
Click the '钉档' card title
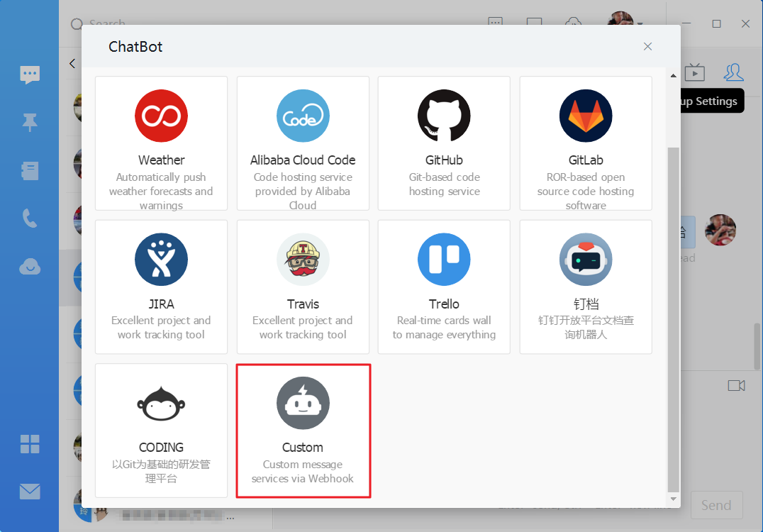coord(586,304)
